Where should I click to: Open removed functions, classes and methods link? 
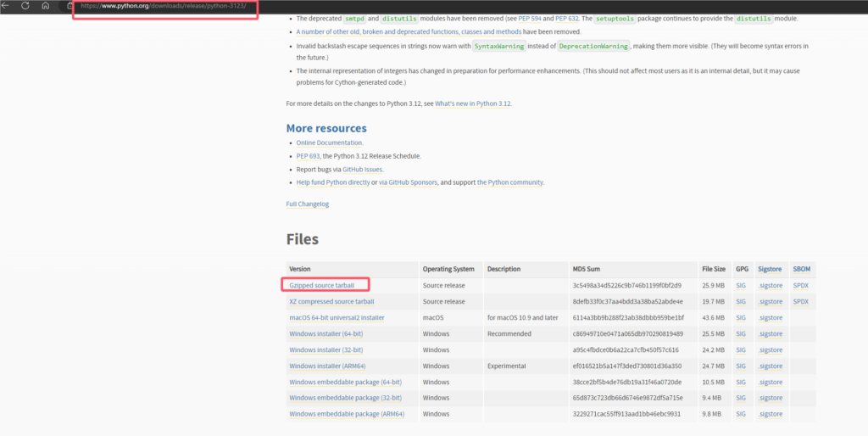coord(409,32)
